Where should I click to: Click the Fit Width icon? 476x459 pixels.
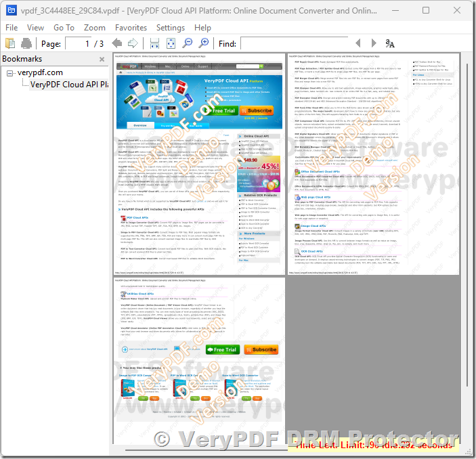click(x=155, y=43)
